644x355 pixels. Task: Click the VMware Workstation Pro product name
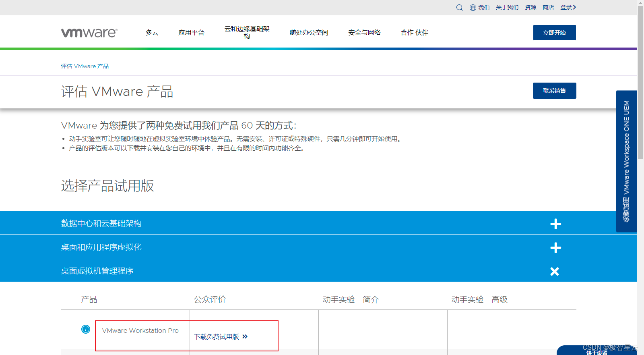[140, 330]
